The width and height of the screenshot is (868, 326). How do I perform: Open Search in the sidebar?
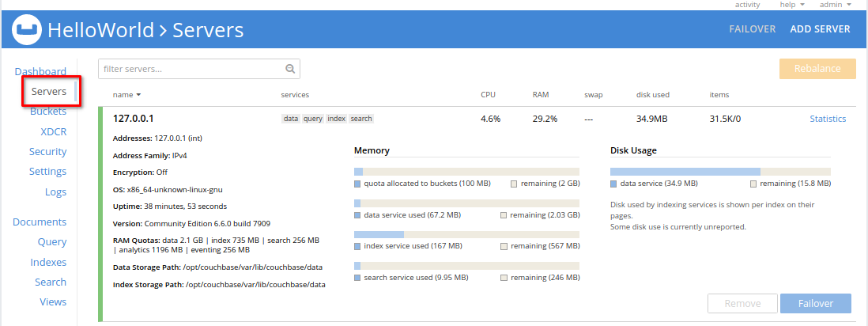[x=51, y=282]
